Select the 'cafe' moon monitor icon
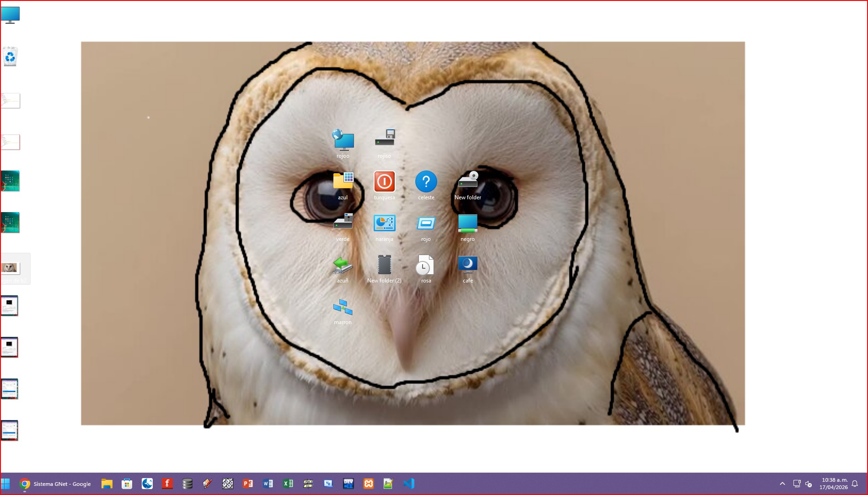The image size is (868, 495). pyautogui.click(x=467, y=265)
